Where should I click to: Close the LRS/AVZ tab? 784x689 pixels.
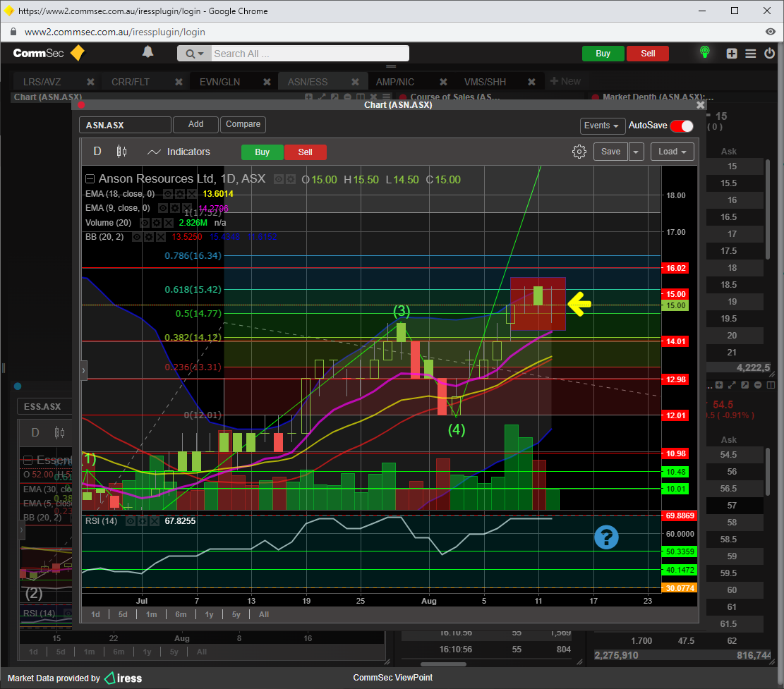point(90,81)
